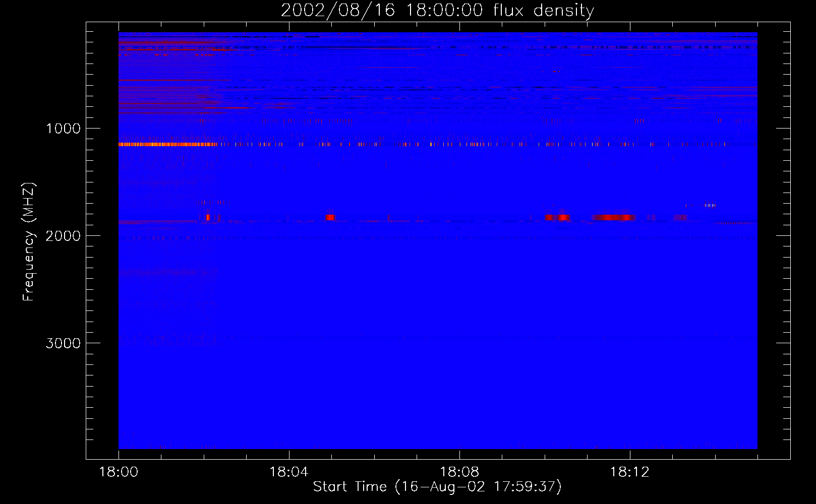Viewport: 816px width, 504px height.
Task: Select the 'Frequency (MHZ)' y-axis label
Action: [29, 242]
